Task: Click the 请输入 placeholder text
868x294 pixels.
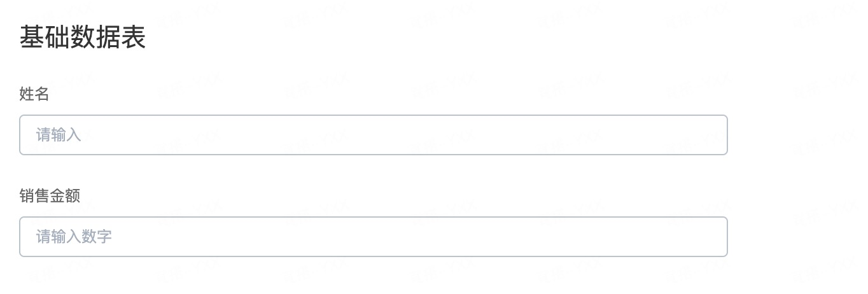Action: 59,135
